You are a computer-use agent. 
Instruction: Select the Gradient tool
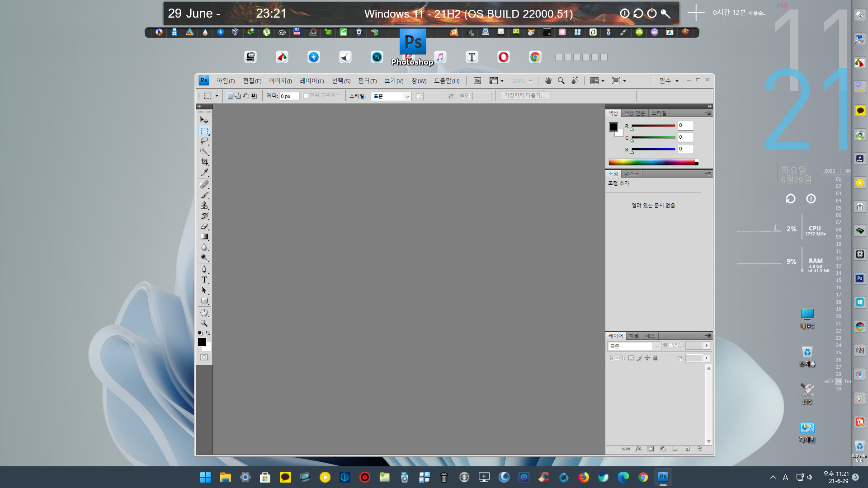tap(204, 237)
